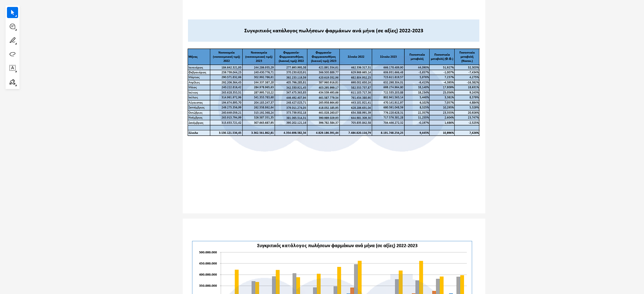The width and height of the screenshot is (644, 294).
Task: Click the value 302.992.786,61
Action: pos(264,77)
